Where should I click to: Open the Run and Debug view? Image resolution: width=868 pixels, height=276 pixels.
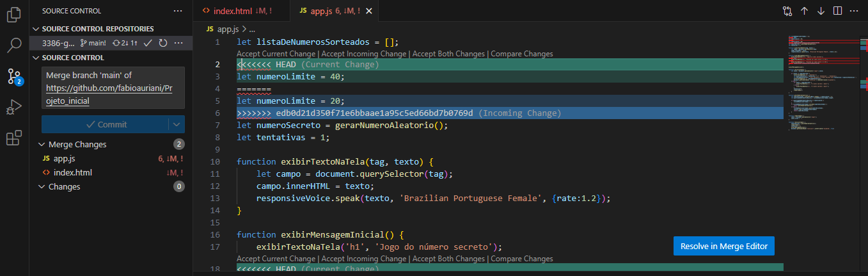[14, 107]
